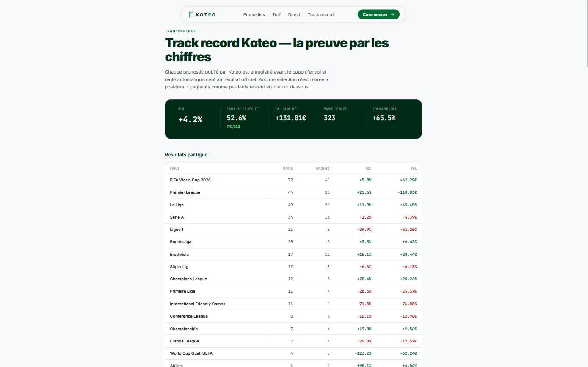This screenshot has width=588, height=367.
Task: Select the Serie A row
Action: [x=293, y=217]
